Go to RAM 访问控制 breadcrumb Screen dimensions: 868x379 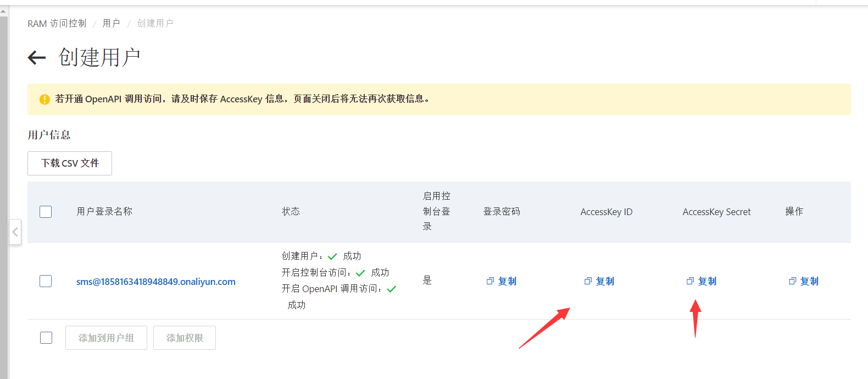57,24
